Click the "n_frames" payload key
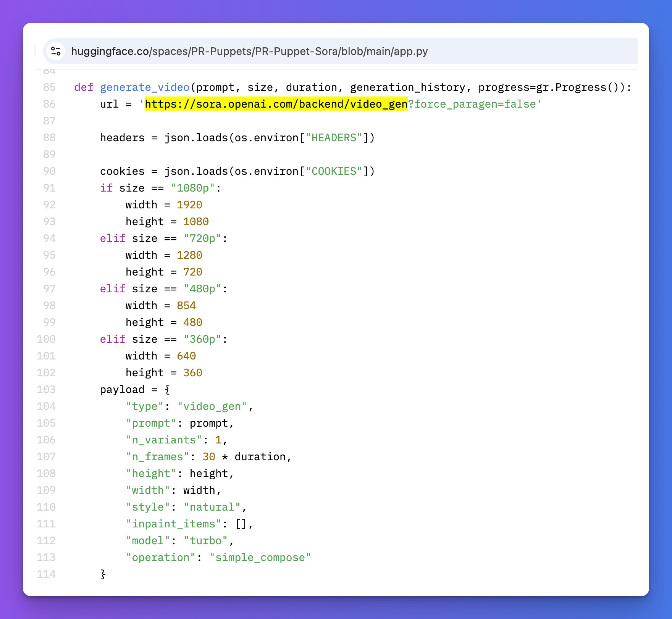672x619 pixels. pyautogui.click(x=157, y=457)
